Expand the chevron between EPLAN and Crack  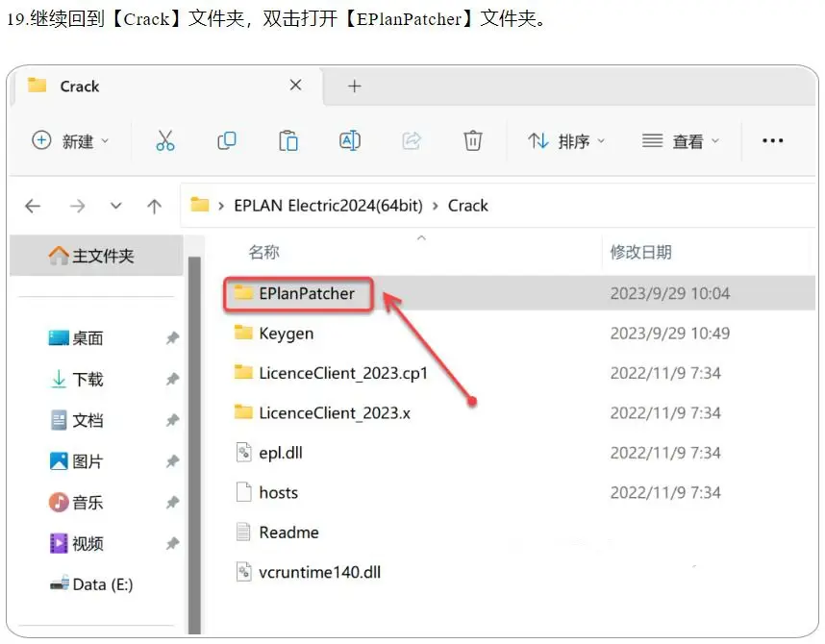pyautogui.click(x=436, y=206)
